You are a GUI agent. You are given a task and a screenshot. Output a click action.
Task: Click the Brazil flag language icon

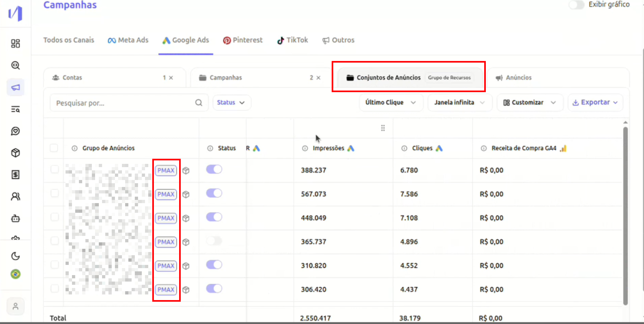[15, 274]
